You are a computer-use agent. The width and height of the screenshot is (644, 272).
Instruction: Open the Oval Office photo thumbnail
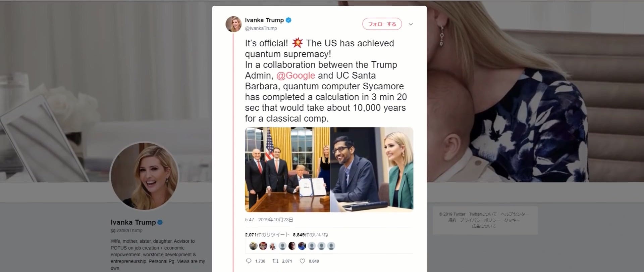click(x=287, y=170)
